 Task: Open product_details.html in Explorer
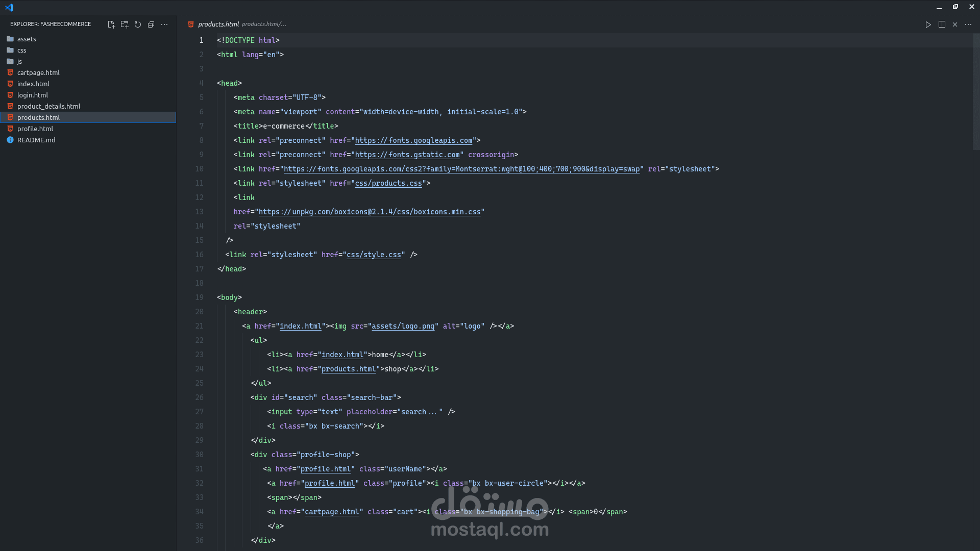(88, 106)
